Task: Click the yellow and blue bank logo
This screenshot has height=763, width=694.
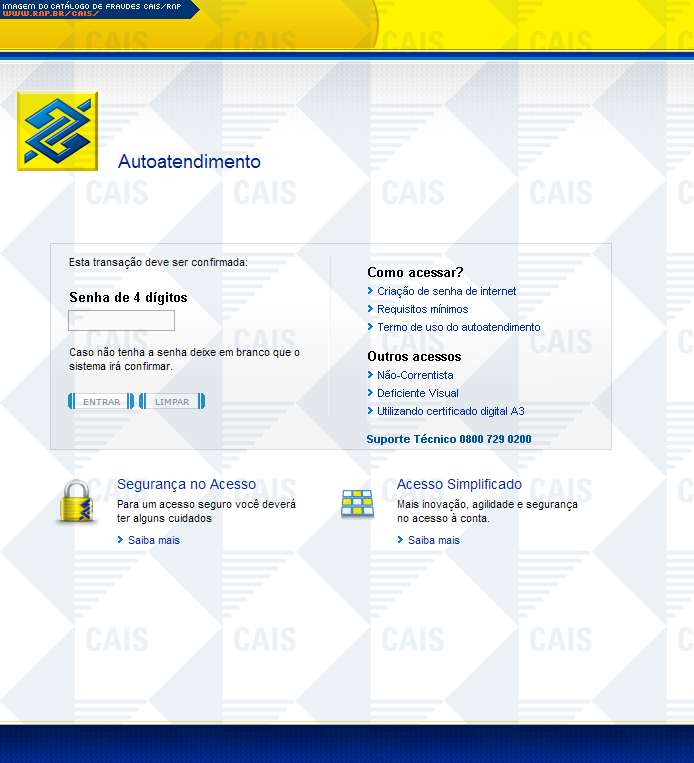Action: pos(58,131)
